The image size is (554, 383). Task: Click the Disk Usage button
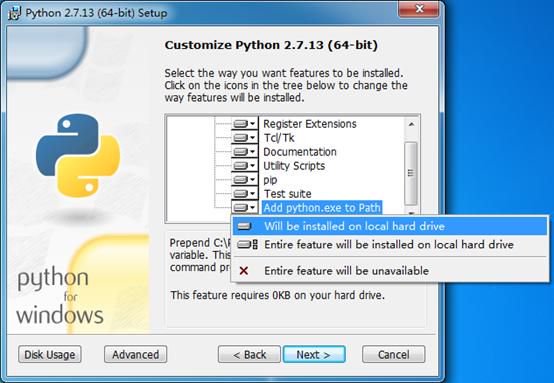click(x=50, y=354)
